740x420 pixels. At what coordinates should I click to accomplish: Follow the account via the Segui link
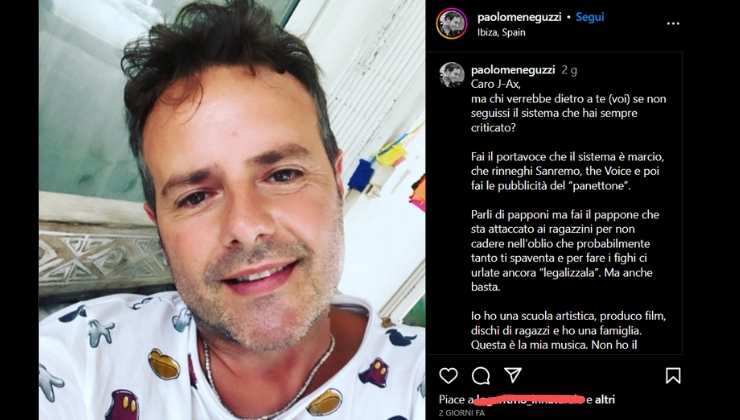tap(589, 17)
